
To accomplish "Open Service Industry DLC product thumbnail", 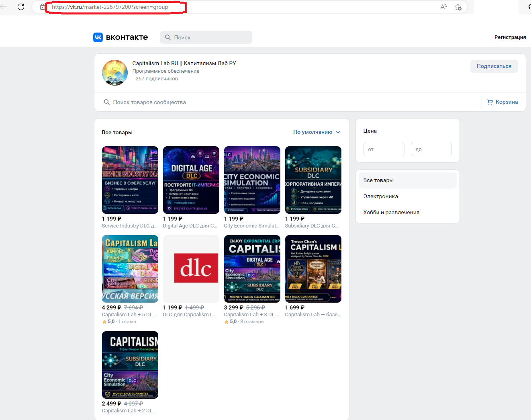I will point(130,180).
